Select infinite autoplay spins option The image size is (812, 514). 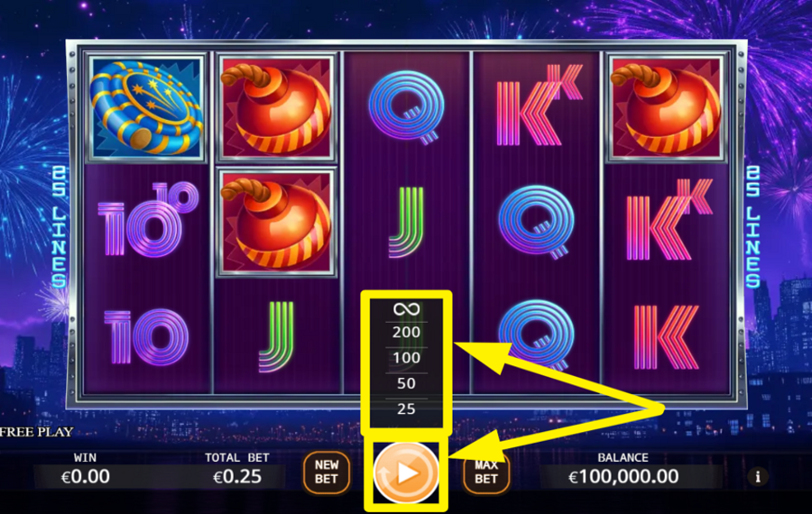tap(407, 309)
